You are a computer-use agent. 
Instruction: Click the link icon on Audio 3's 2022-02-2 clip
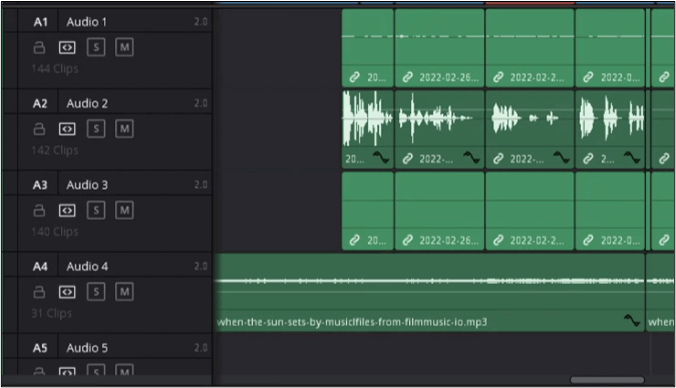point(498,241)
